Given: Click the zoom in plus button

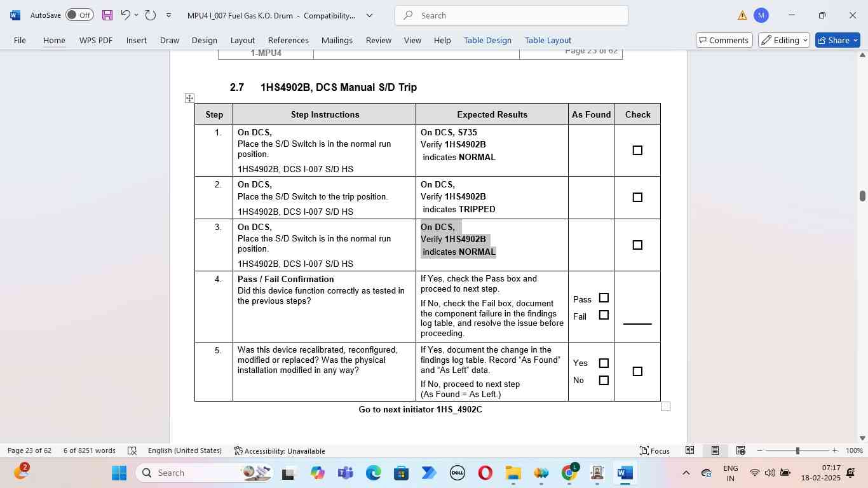Looking at the screenshot, I should click(834, 451).
